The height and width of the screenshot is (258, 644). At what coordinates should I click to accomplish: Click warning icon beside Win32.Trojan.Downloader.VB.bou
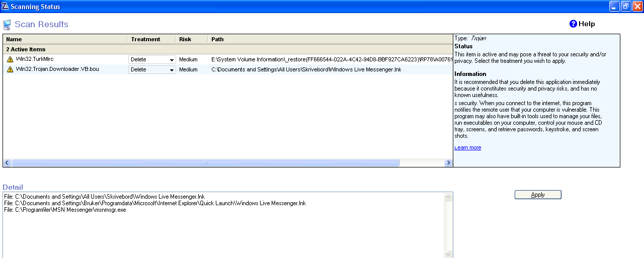(x=10, y=69)
